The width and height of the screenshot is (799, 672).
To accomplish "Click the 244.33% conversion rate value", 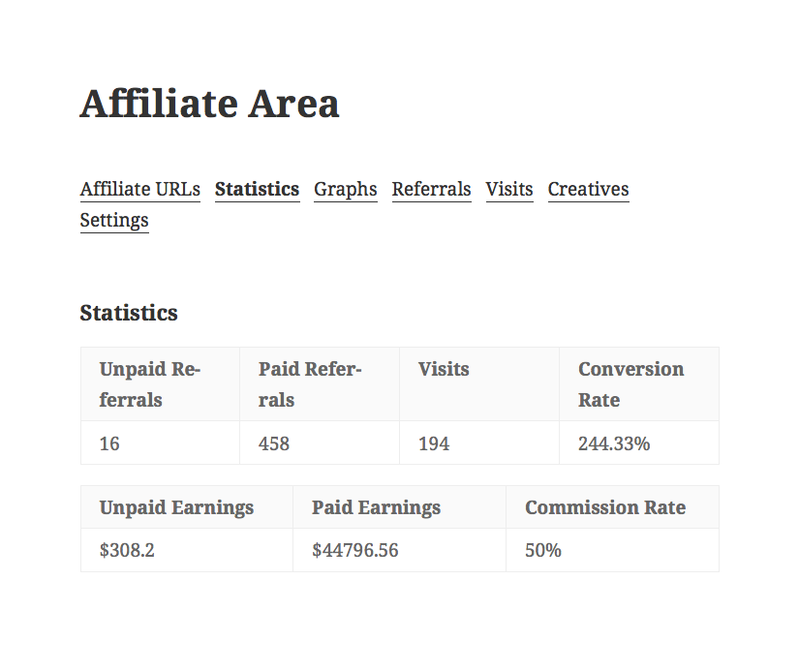I will coord(614,443).
